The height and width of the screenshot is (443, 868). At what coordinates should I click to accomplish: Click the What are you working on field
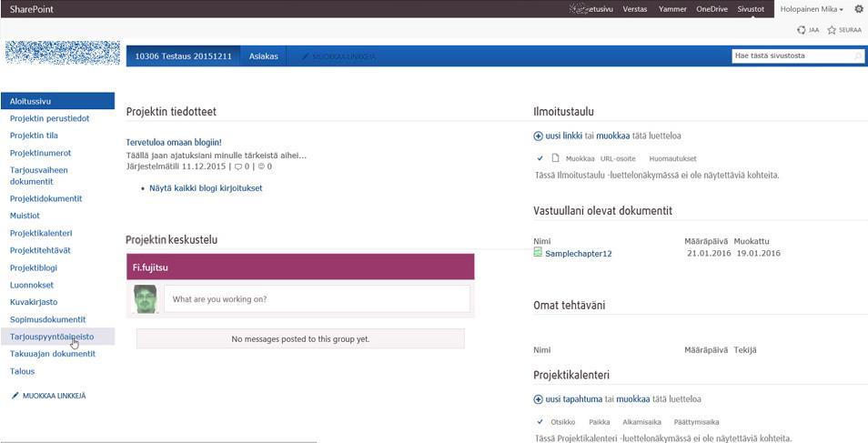click(317, 299)
